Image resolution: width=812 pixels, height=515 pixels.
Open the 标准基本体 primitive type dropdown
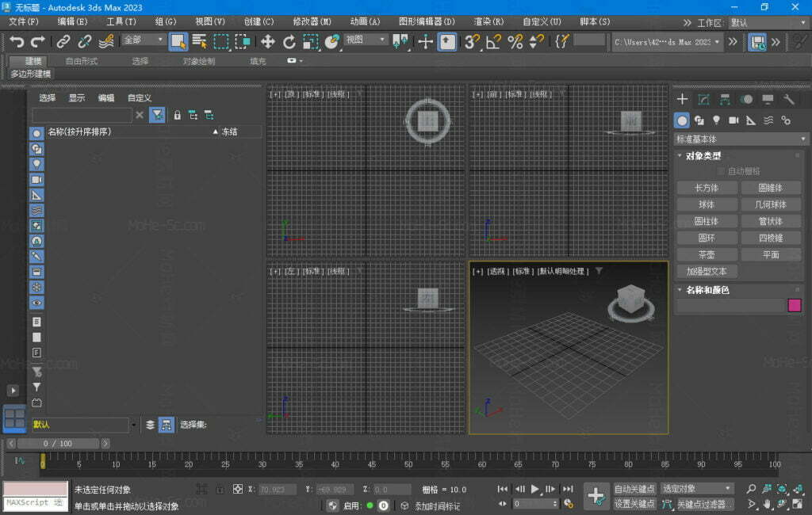tap(741, 139)
